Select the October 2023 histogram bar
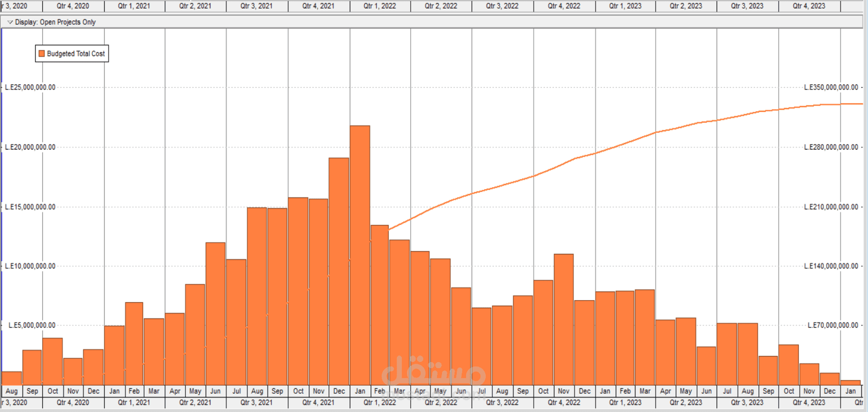Viewport: 868px width, 412px height. (788, 365)
